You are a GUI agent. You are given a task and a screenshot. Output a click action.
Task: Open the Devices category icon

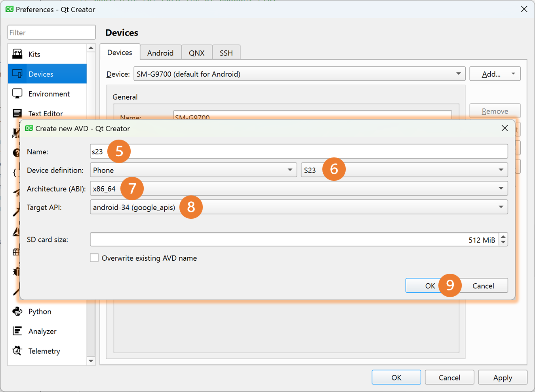[17, 74]
